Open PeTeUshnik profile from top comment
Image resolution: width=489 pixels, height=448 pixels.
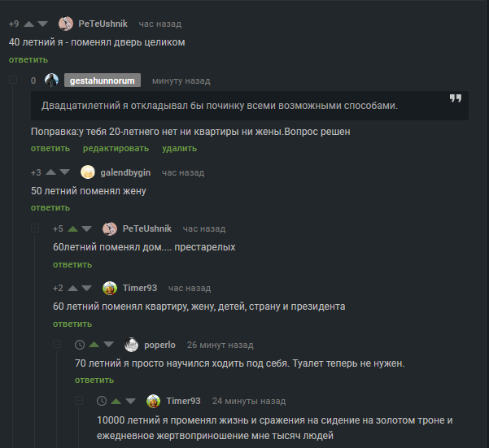[103, 24]
